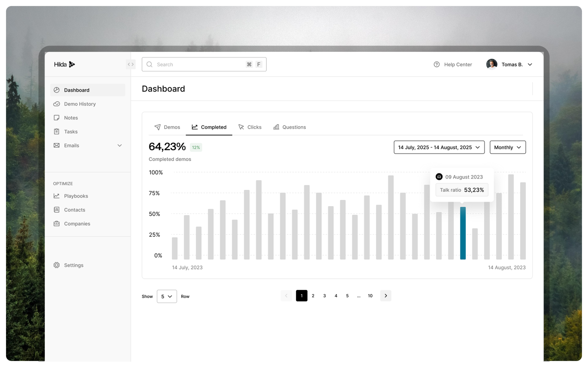Click the highlighted blue chart bar
This screenshot has height=367, width=588.
[463, 233]
